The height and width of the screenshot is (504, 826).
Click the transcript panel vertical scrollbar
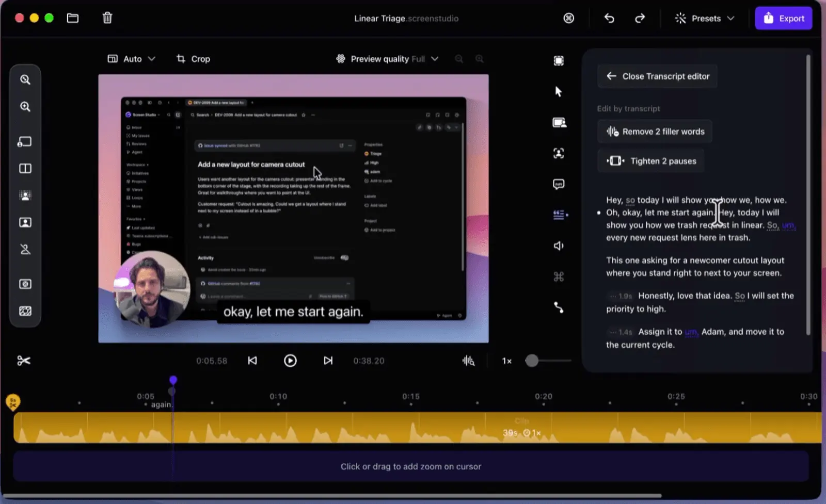pyautogui.click(x=808, y=195)
